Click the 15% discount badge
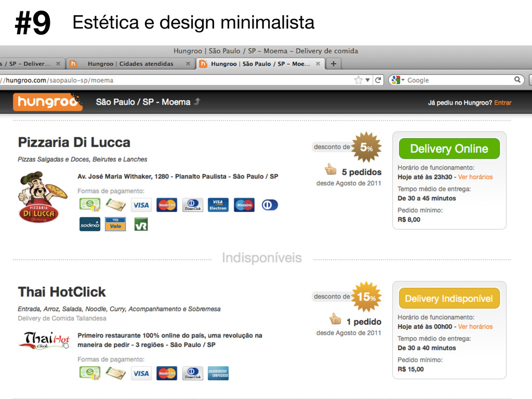The width and height of the screenshot is (532, 399). click(366, 297)
